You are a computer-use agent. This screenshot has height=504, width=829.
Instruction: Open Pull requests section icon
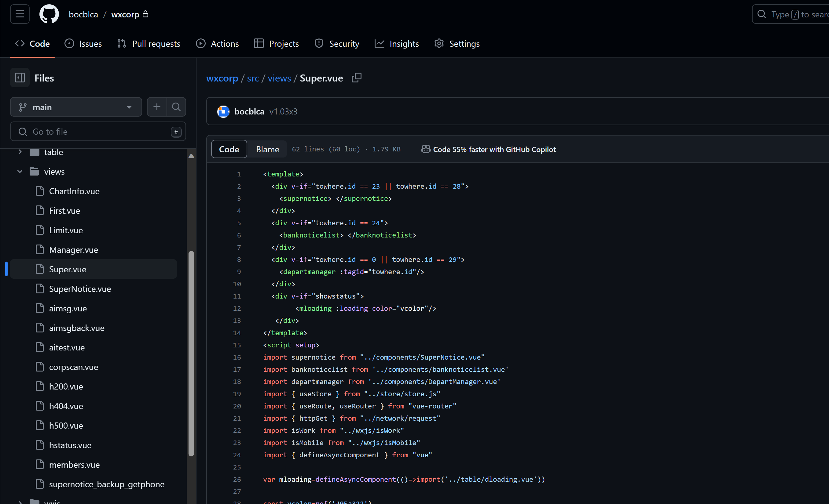121,43
